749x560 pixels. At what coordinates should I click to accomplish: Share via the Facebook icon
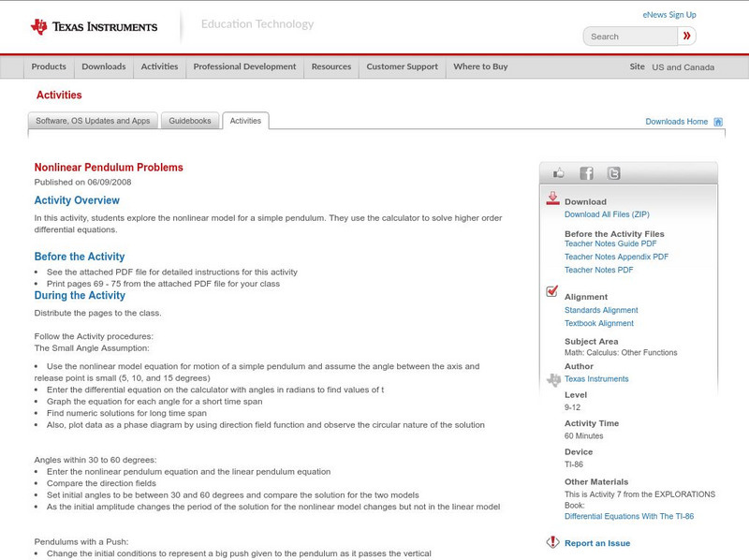[586, 173]
